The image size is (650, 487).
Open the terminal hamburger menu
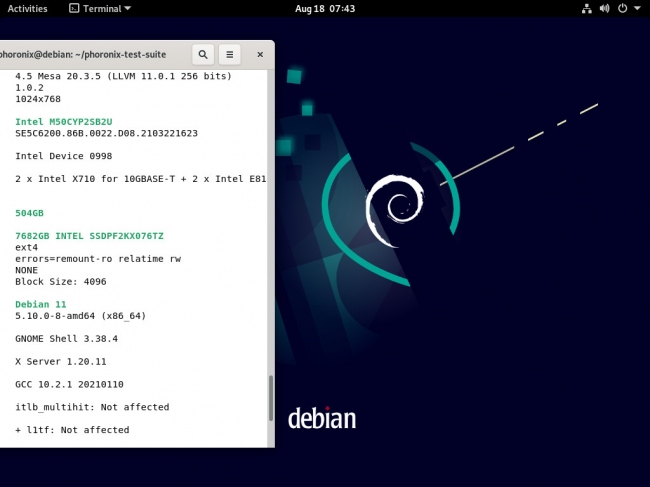click(230, 54)
